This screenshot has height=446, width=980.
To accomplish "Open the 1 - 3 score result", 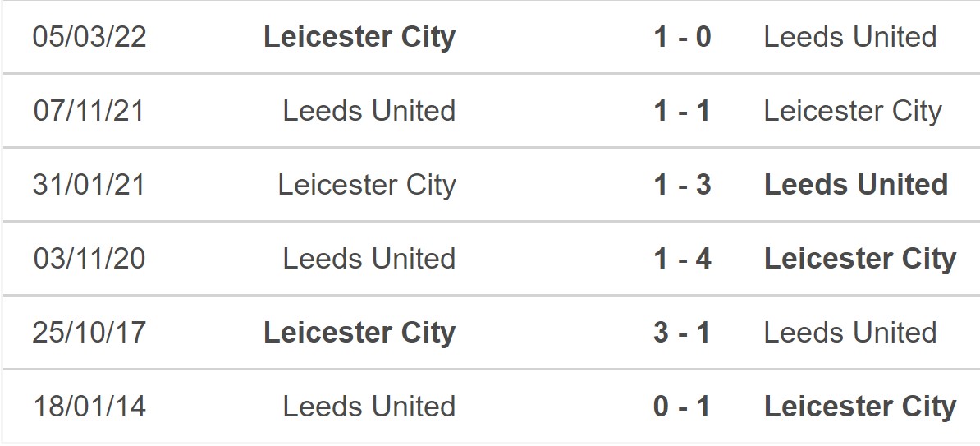I will click(682, 185).
